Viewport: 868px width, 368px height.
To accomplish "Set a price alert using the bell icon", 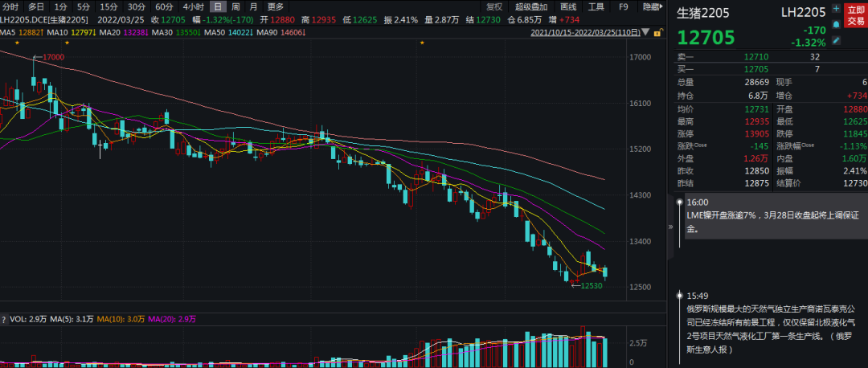I will [x=836, y=25].
